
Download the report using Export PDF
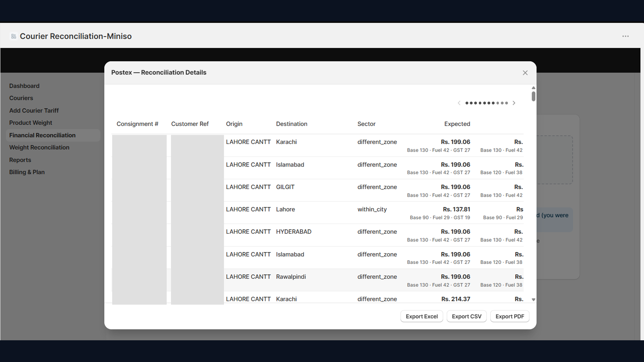point(510,317)
